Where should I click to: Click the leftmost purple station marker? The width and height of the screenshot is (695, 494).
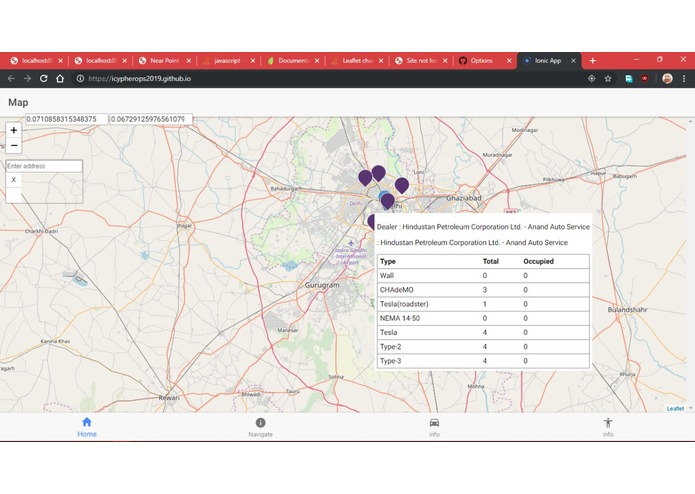click(365, 177)
